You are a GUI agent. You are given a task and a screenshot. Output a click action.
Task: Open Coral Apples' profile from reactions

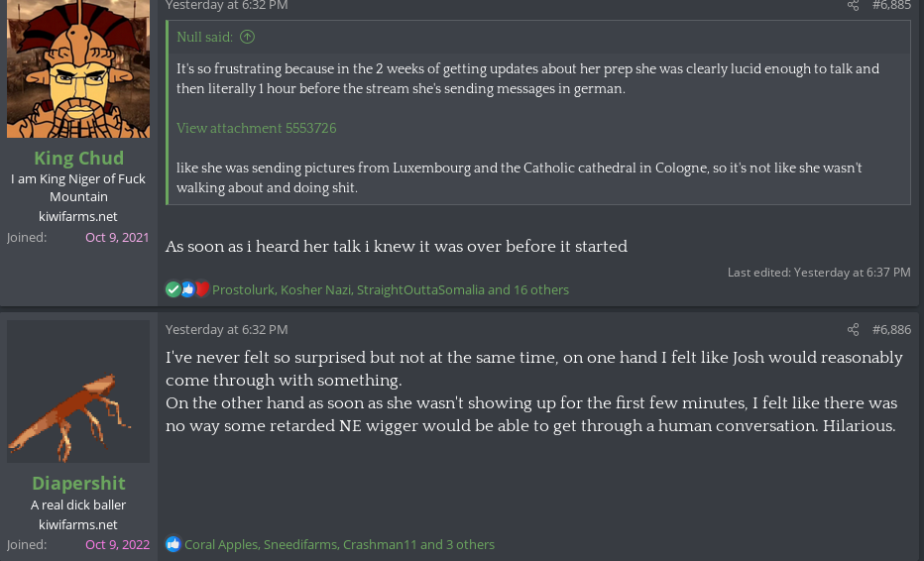220,544
